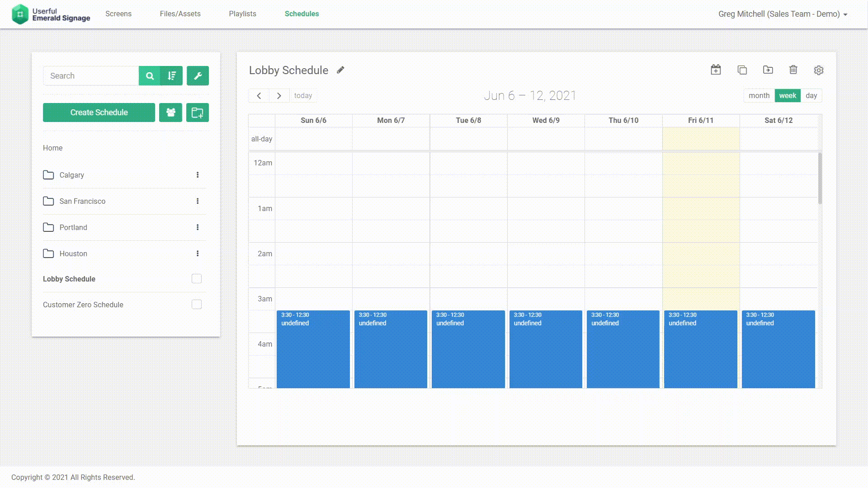868x488 pixels.
Task: Click the Home breadcrumb link
Action: 52,148
